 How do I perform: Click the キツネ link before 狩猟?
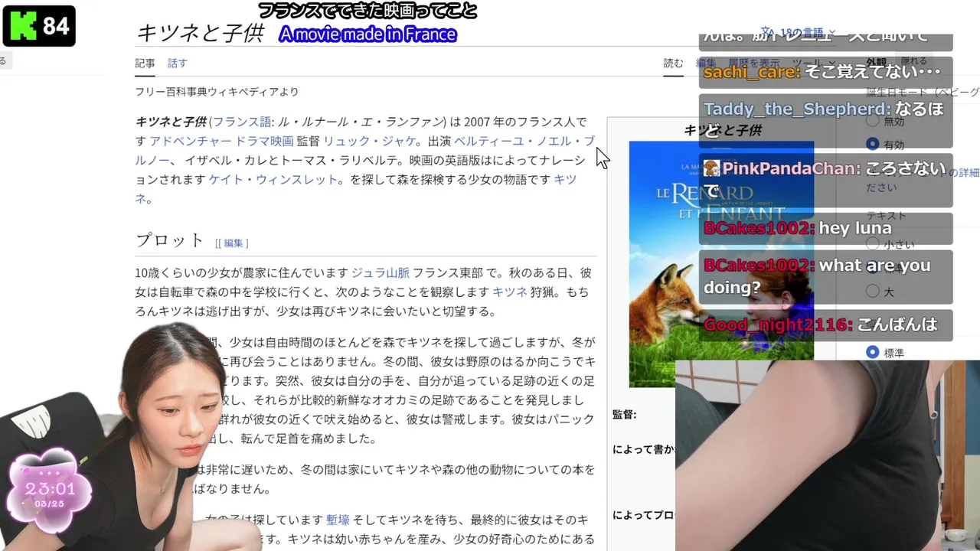click(510, 292)
